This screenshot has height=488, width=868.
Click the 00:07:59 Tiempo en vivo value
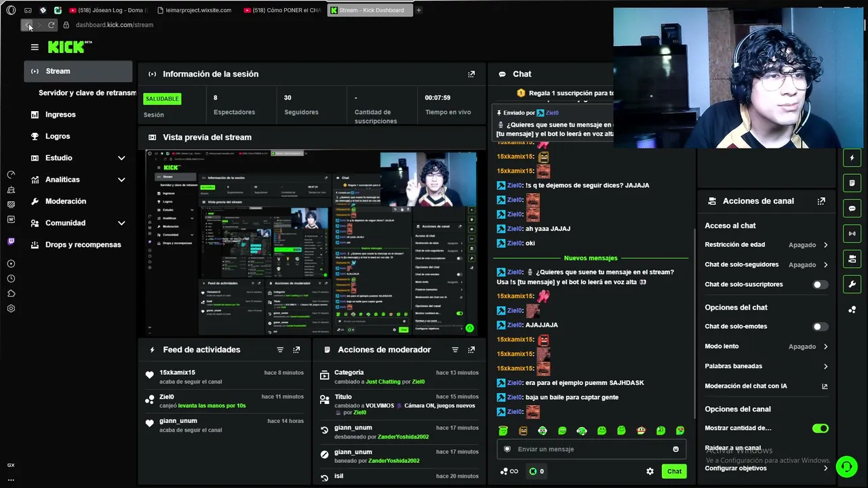[x=437, y=98]
